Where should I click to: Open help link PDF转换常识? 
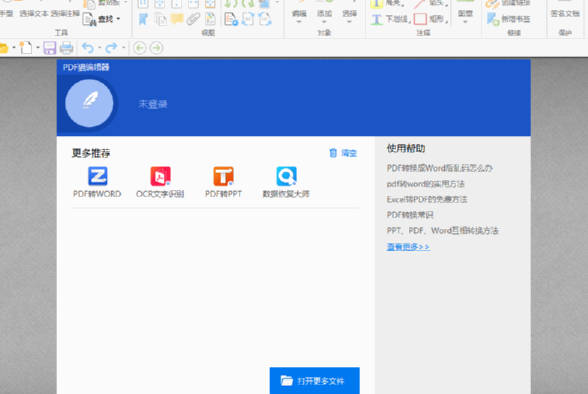click(x=410, y=215)
